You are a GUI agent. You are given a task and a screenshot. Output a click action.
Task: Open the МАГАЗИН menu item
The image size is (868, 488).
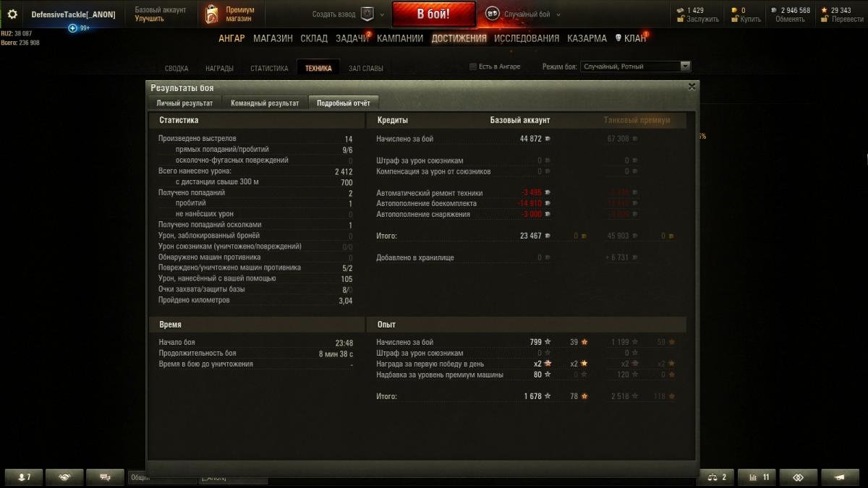pyautogui.click(x=273, y=38)
